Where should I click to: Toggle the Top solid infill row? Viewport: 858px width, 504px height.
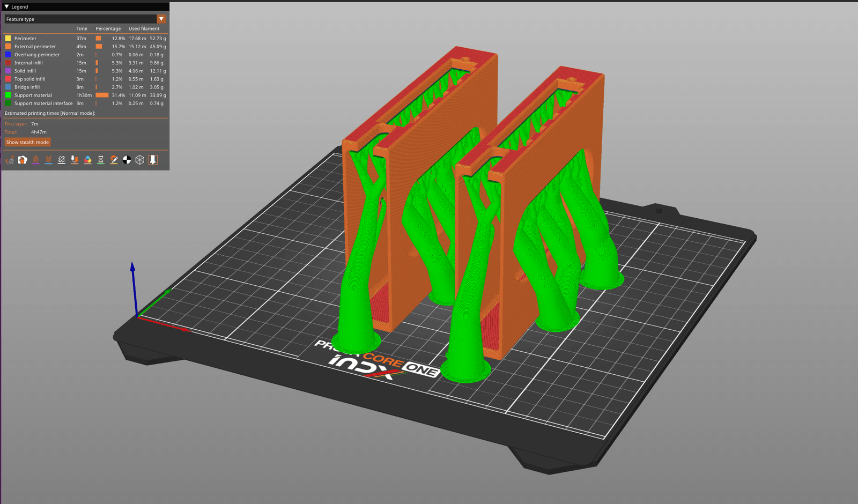pos(85,79)
